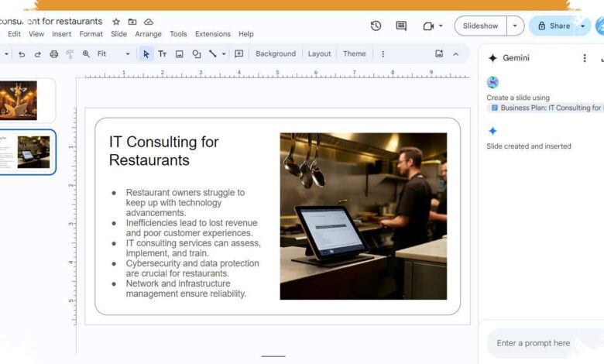Select the Line tool
This screenshot has height=364, width=604.
point(213,54)
